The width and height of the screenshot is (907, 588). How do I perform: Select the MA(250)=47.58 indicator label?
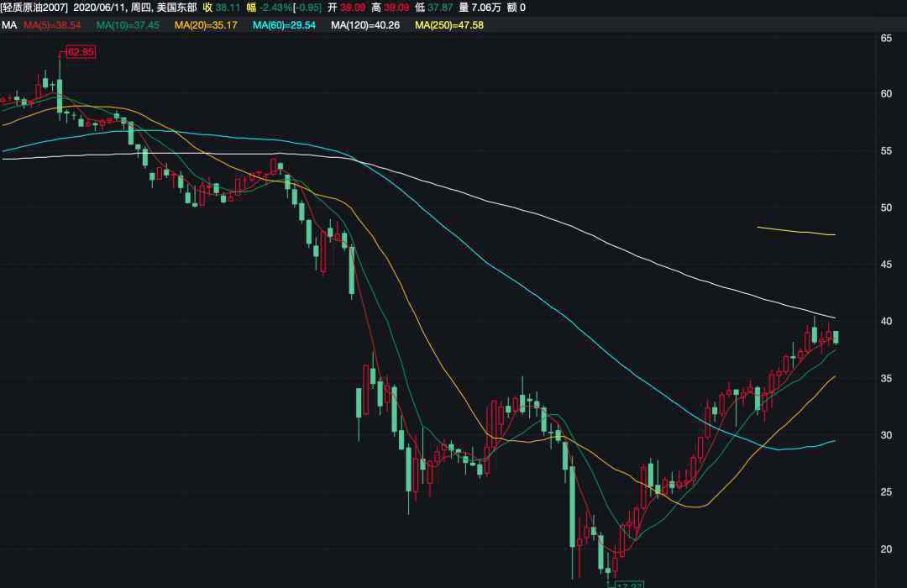tap(448, 25)
